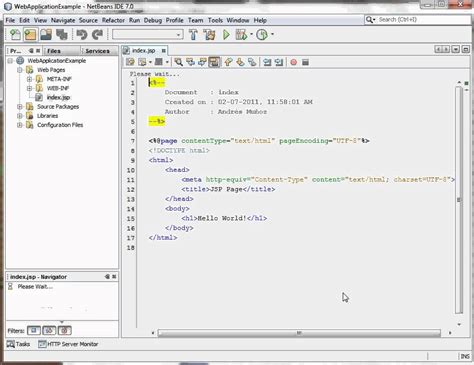
Task: Show the editor documents list dropdown
Action: pyautogui.click(x=455, y=50)
